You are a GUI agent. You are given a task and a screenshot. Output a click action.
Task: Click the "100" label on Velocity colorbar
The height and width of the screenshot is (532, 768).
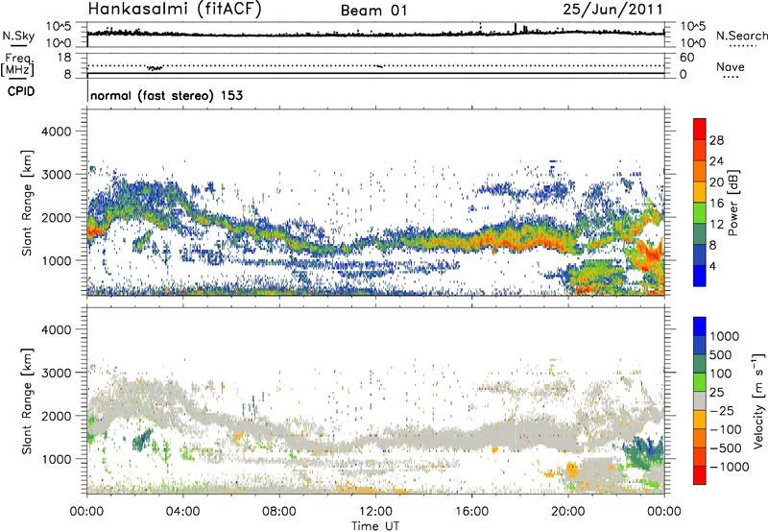[721, 374]
